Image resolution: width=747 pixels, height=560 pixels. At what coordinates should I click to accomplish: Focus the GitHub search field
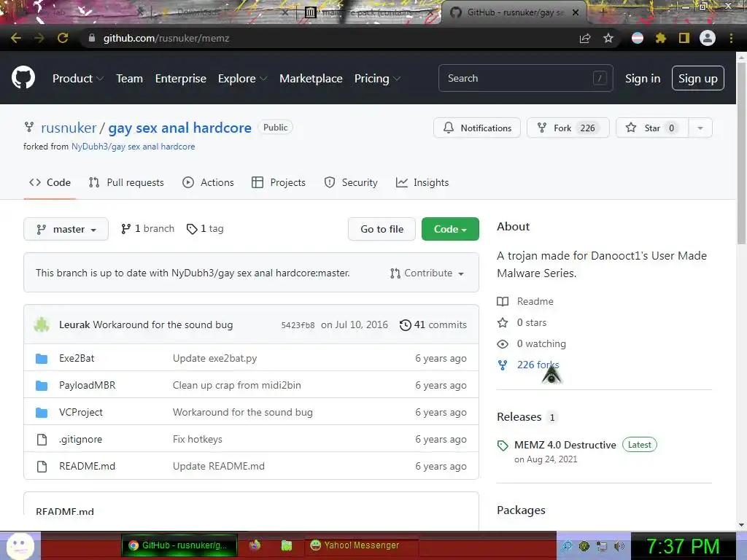[525, 78]
